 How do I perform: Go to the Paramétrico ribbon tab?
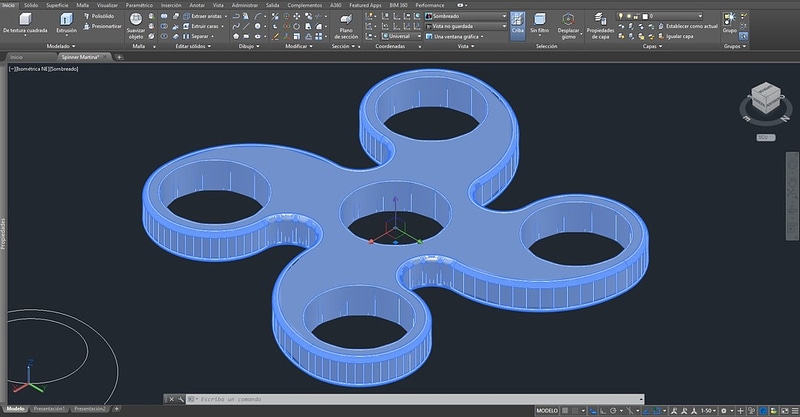click(139, 5)
